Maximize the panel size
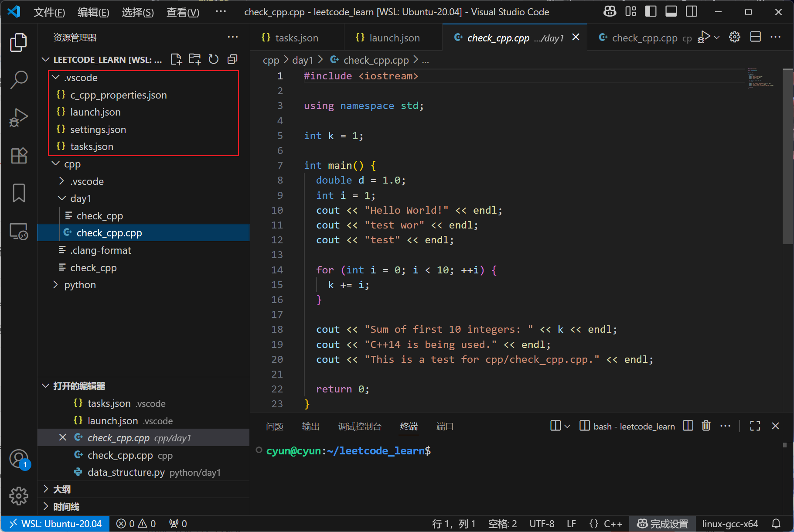This screenshot has width=794, height=532. tap(755, 426)
